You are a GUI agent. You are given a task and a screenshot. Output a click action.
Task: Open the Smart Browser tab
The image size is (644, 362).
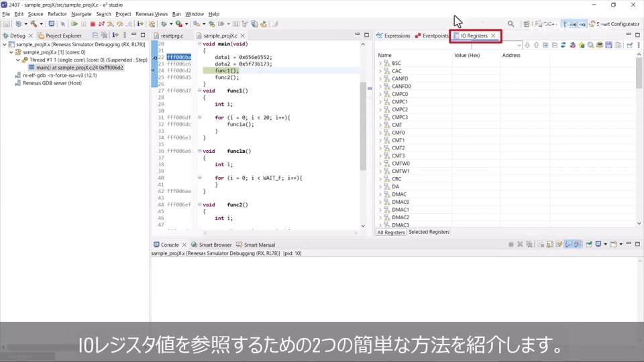click(x=211, y=245)
